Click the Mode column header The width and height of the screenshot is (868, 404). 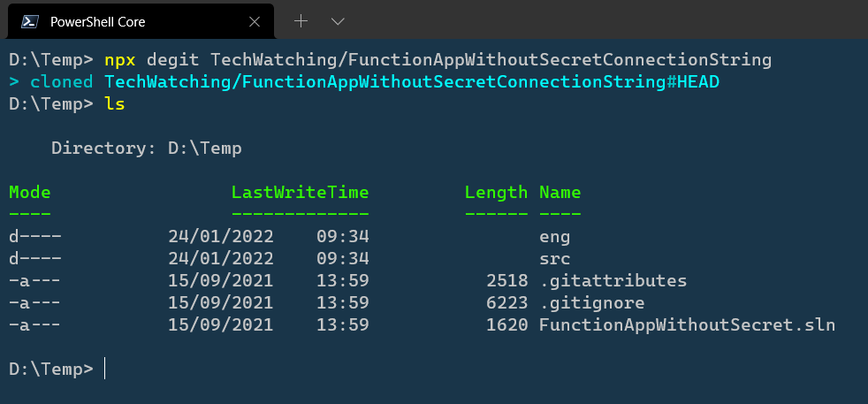[x=30, y=193]
